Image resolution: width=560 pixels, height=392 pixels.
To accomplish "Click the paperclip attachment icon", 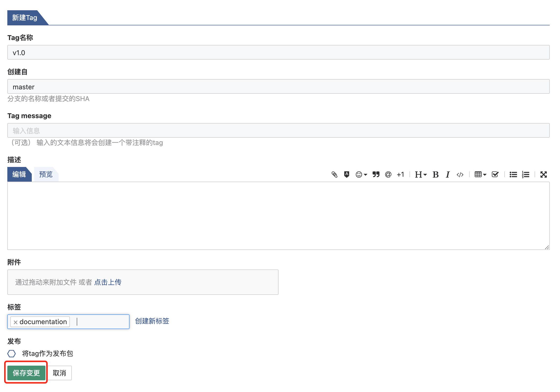I will tap(334, 174).
